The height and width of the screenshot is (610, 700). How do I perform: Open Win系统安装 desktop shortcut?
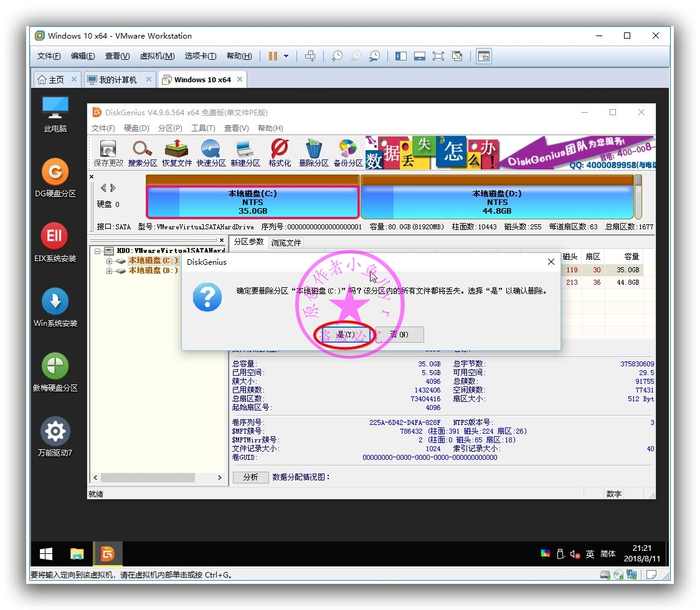pos(55,307)
